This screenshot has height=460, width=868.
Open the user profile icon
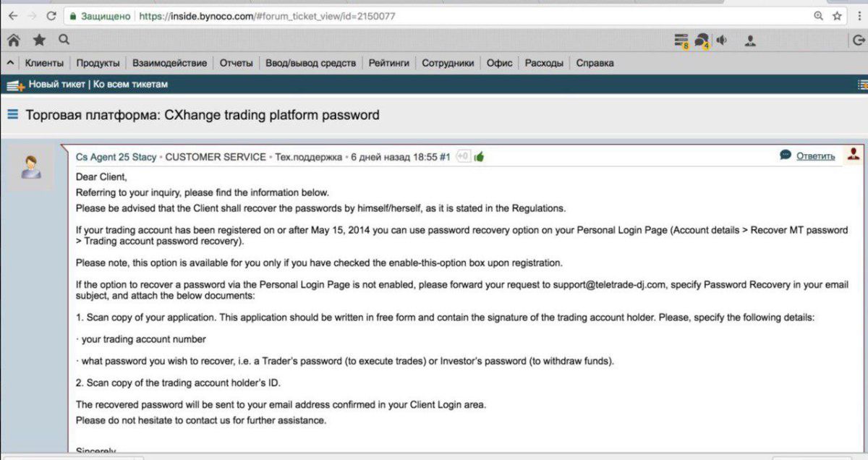point(750,41)
